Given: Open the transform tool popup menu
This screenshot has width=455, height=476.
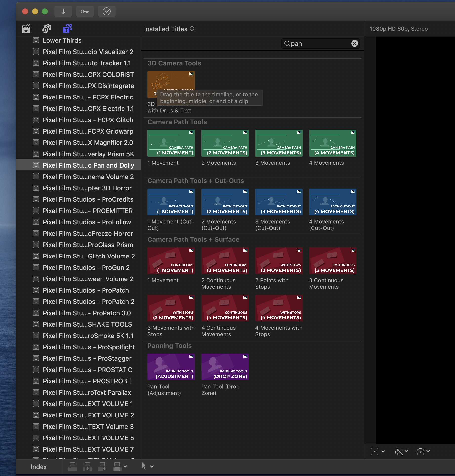Looking at the screenshot, I should tap(377, 451).
